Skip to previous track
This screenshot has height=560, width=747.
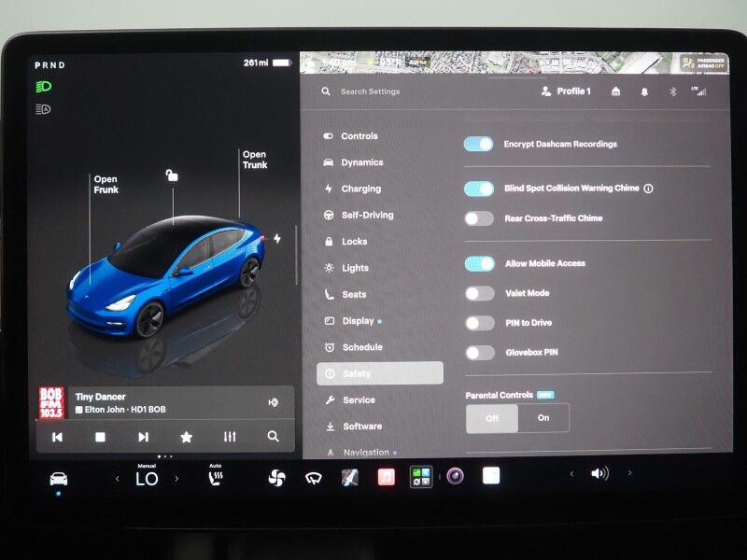pos(57,437)
